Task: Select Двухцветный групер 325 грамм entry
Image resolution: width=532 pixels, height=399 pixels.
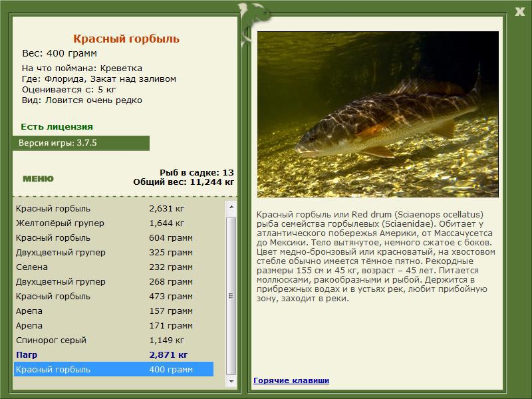Action: 114,252
